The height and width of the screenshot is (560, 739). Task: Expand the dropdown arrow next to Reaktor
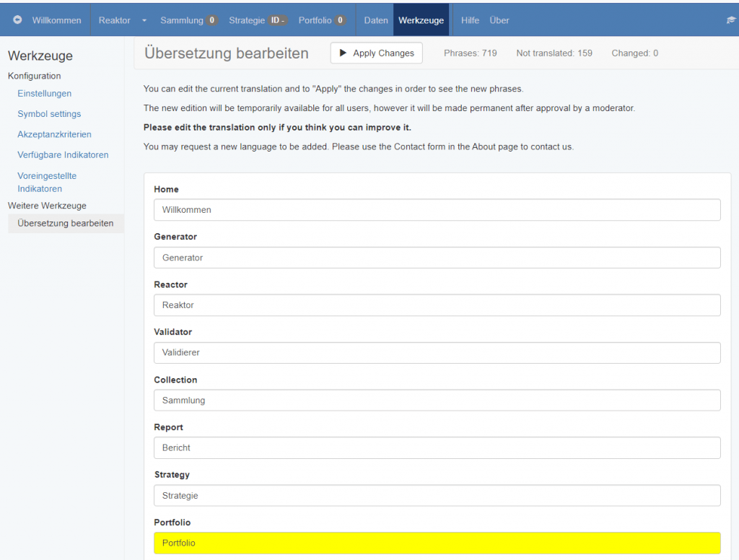coord(144,20)
